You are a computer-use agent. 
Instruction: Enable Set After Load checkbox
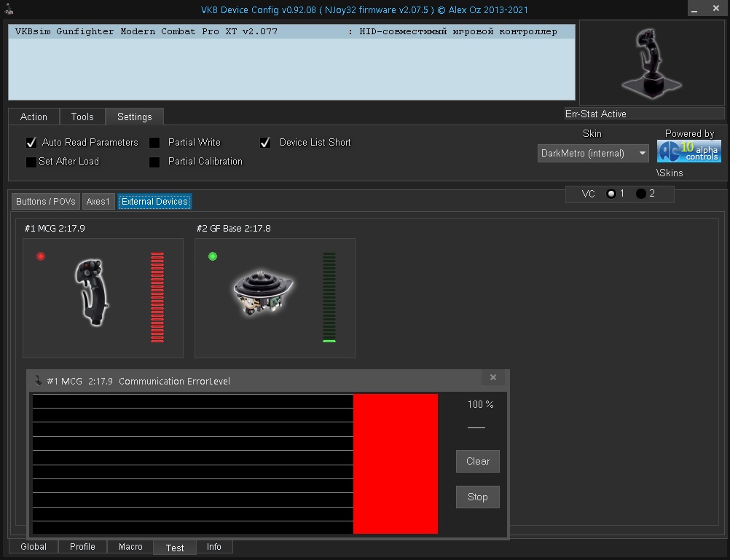[31, 162]
